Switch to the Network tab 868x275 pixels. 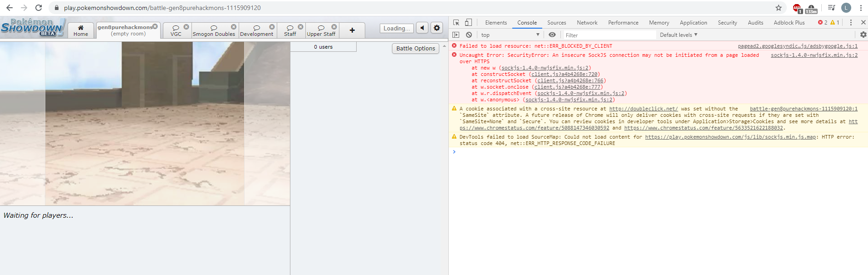coord(587,23)
